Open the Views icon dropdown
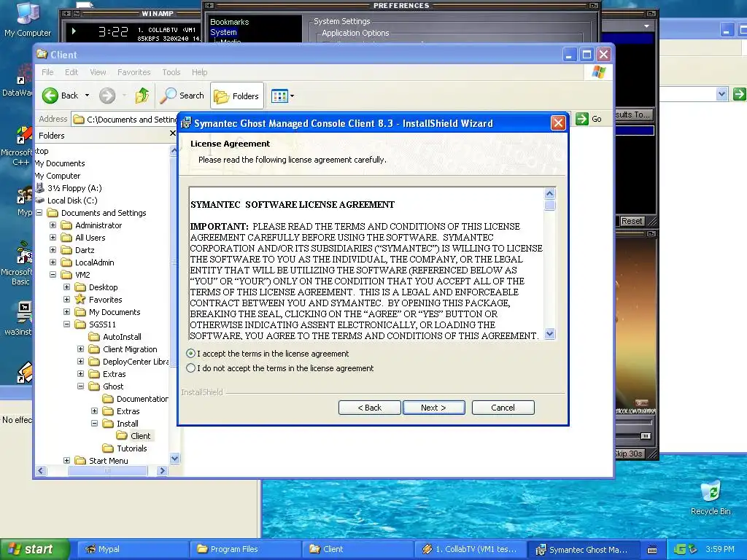Viewport: 747px width, 560px height. 283,96
